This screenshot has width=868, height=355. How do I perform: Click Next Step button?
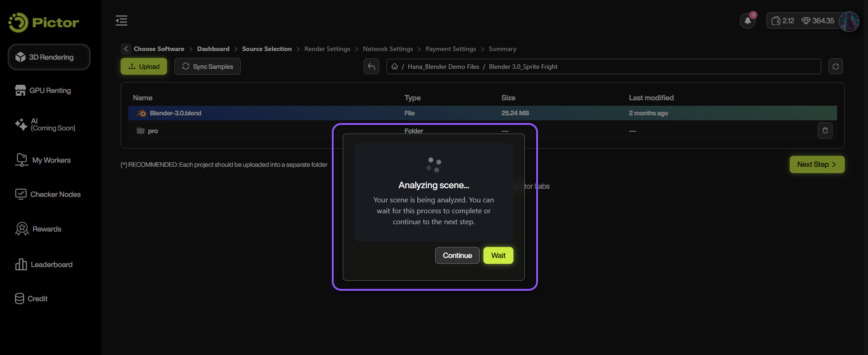click(x=817, y=165)
